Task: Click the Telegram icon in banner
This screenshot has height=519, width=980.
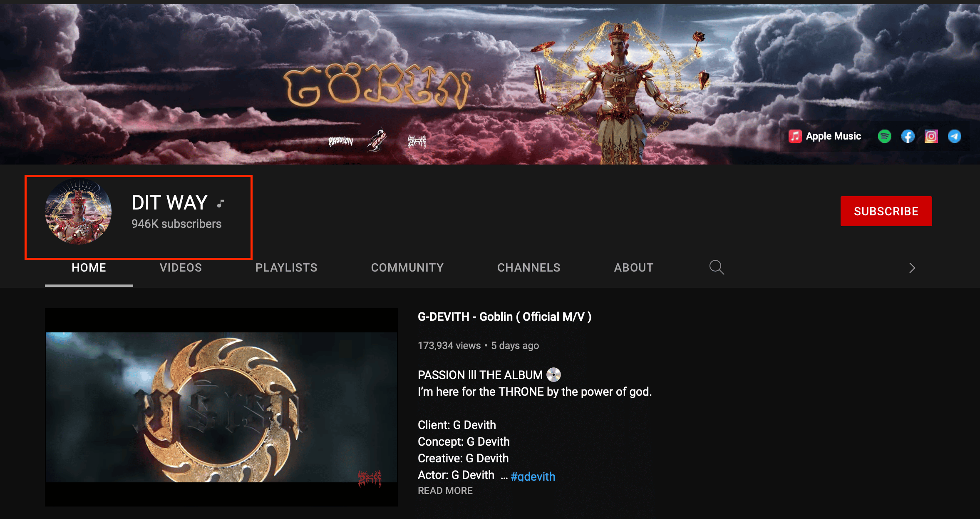Action: [x=954, y=136]
